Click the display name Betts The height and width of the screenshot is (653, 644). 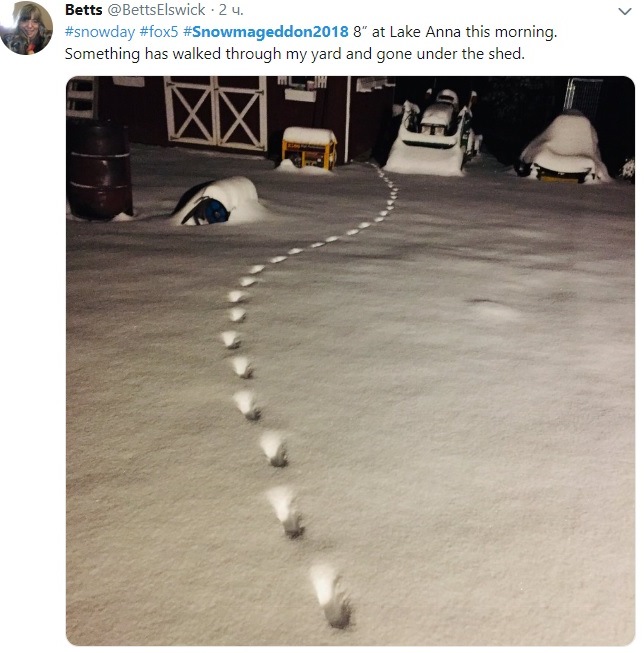83,10
